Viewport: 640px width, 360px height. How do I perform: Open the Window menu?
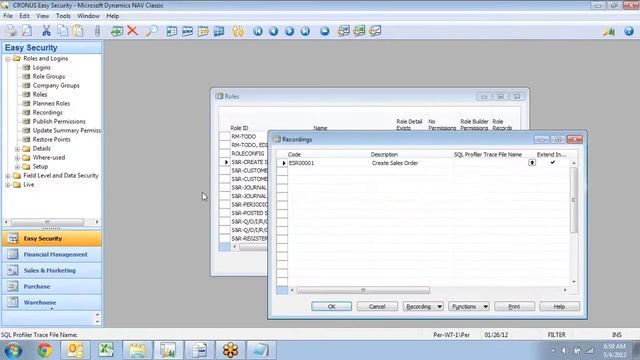click(x=88, y=16)
